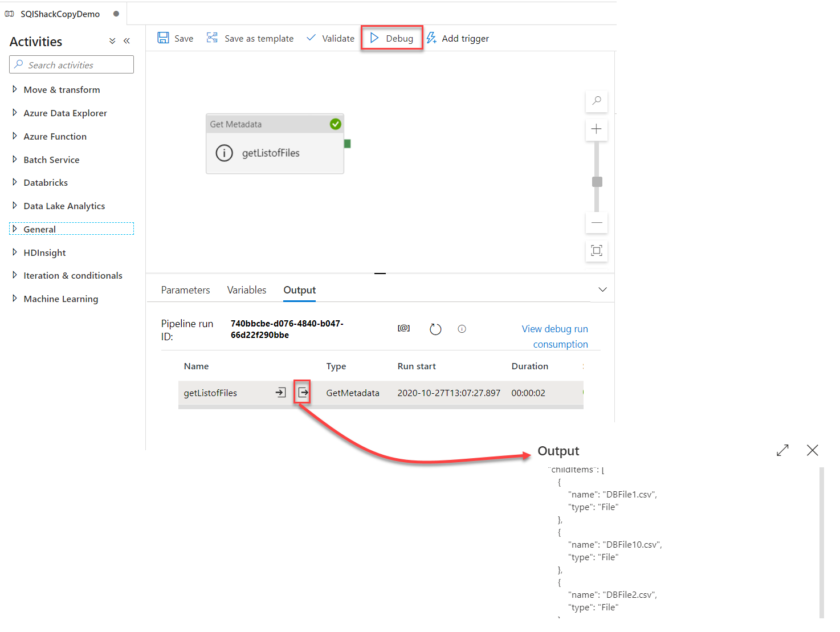Refresh the pipeline run output
This screenshot has height=632, width=840.
pyautogui.click(x=435, y=329)
